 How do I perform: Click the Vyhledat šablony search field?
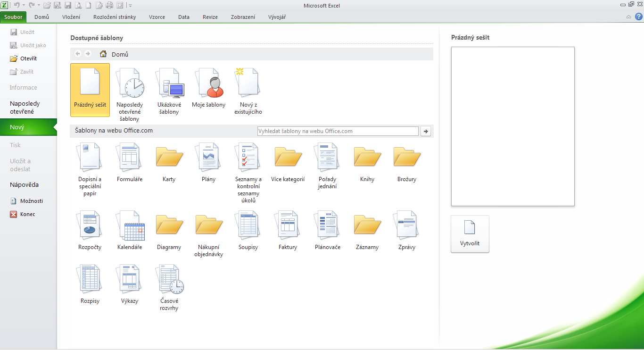click(338, 131)
